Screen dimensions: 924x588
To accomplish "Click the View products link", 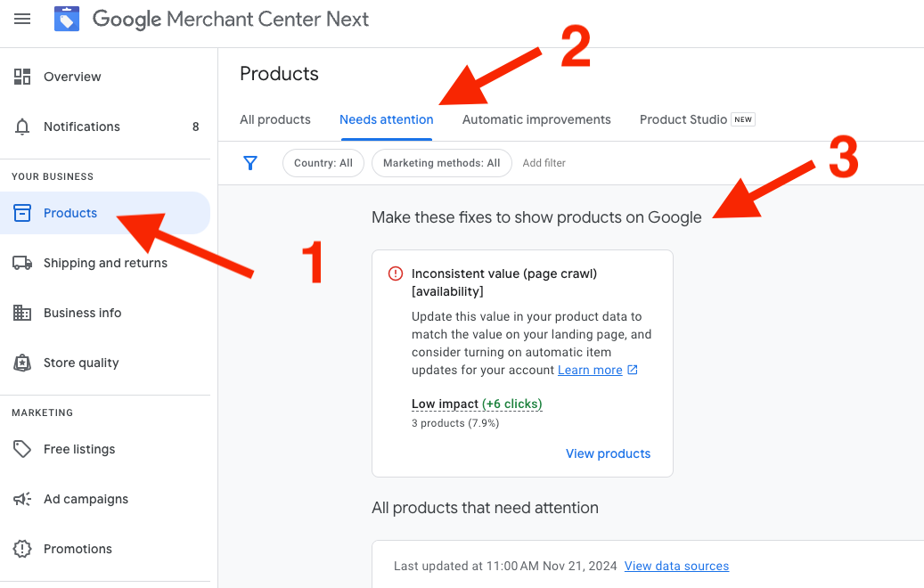I will (608, 453).
